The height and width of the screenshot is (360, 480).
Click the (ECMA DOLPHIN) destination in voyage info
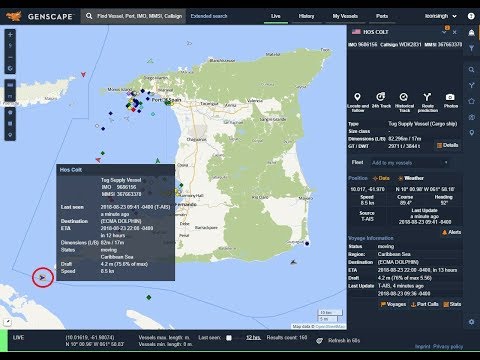pos(398,262)
